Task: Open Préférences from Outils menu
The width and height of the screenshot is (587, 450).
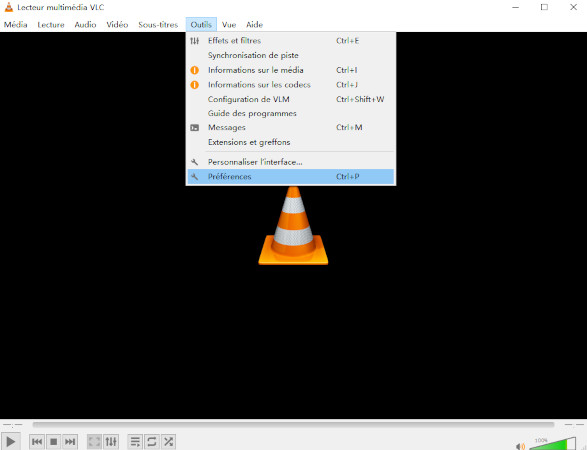Action: click(291, 177)
